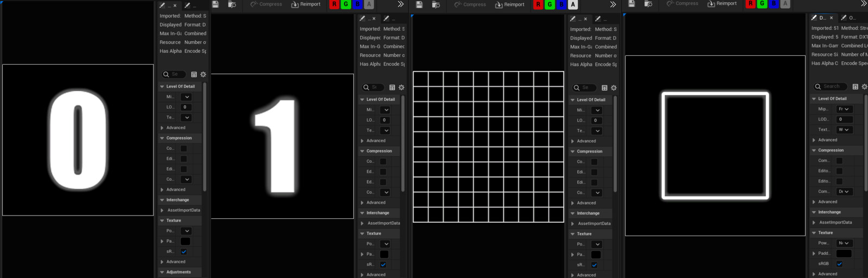Open settings gear in grid texture details panel
Viewport: 868px width, 278px height.
614,88
